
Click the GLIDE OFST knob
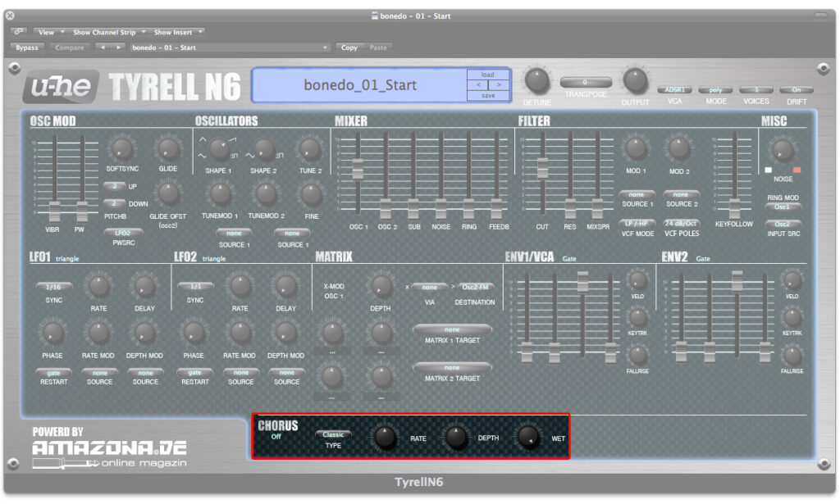pos(167,194)
